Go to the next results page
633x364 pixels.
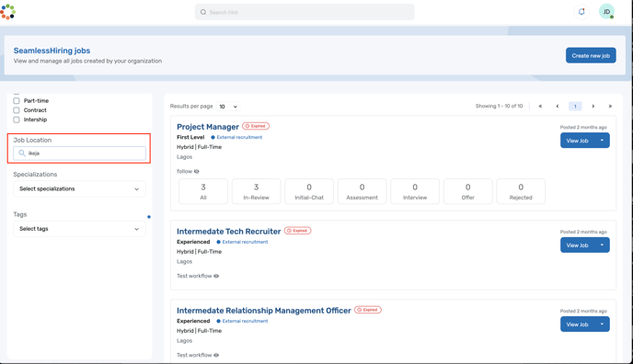click(593, 107)
